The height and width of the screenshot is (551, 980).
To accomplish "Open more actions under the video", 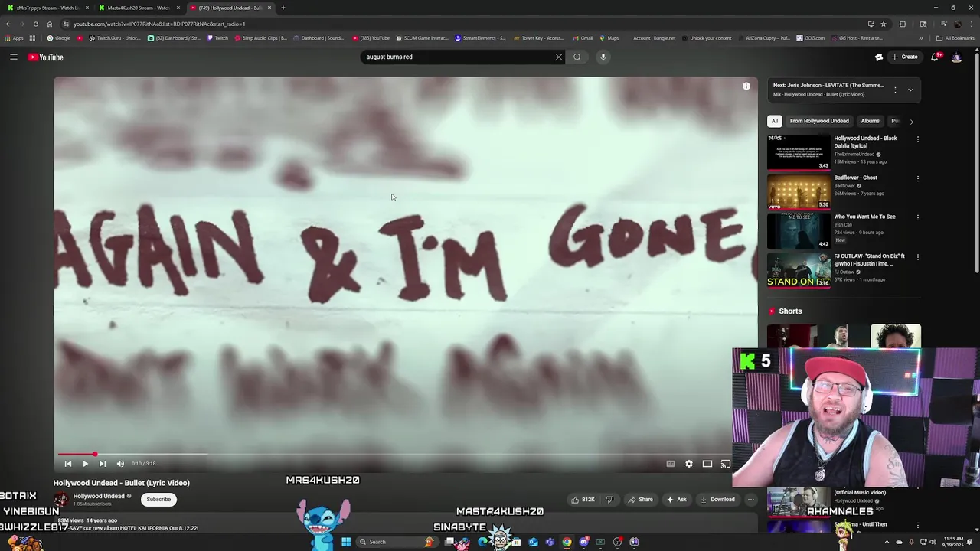I will tap(751, 500).
